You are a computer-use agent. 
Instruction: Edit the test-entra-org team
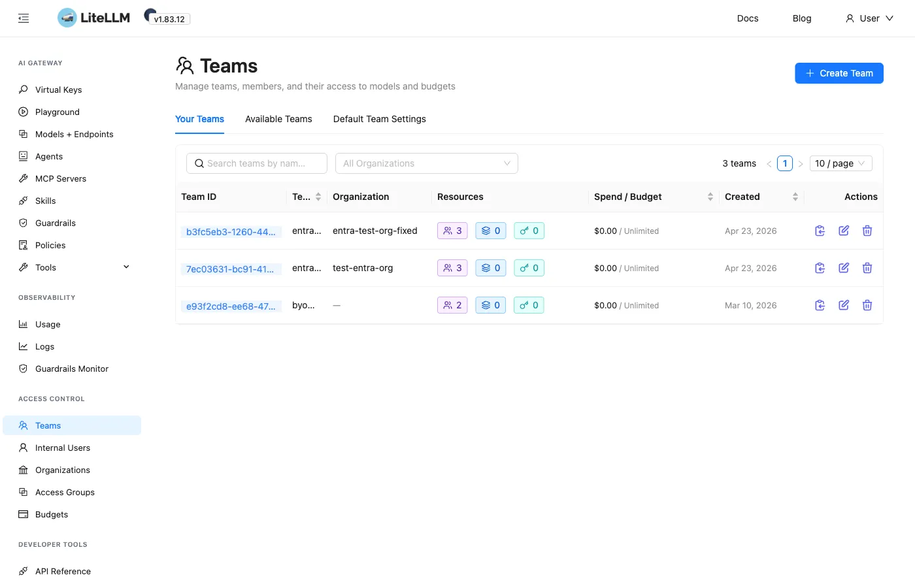coord(844,268)
